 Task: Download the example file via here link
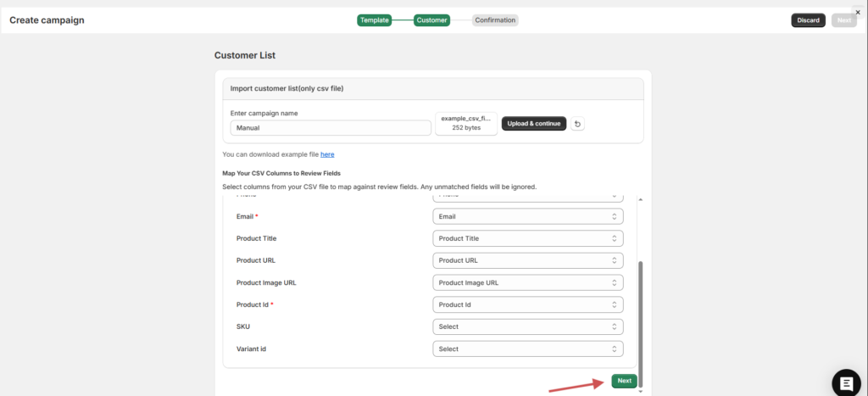pyautogui.click(x=327, y=154)
